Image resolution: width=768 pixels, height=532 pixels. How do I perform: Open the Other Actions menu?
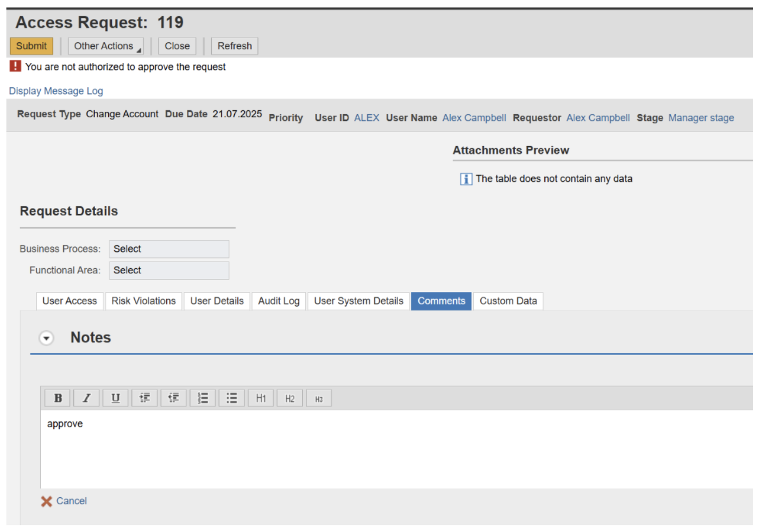point(105,46)
